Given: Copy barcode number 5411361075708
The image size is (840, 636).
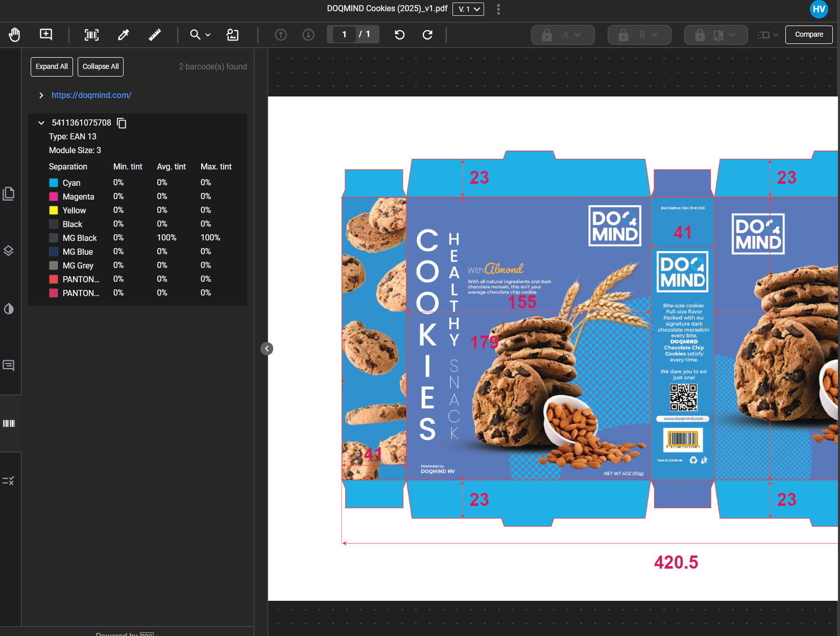Looking at the screenshot, I should coord(122,123).
